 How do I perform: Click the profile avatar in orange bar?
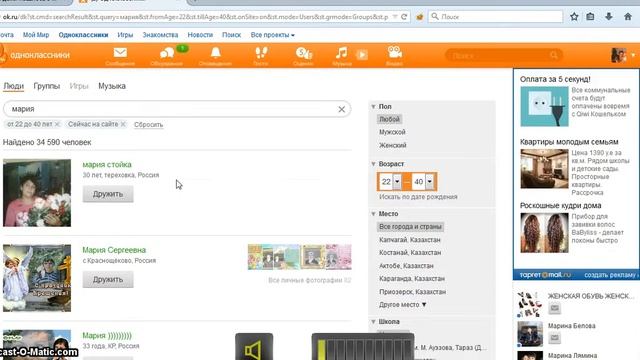pos(618,55)
